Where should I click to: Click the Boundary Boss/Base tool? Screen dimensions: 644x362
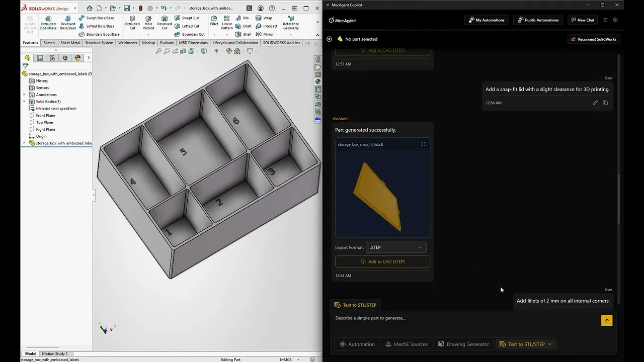click(x=99, y=34)
